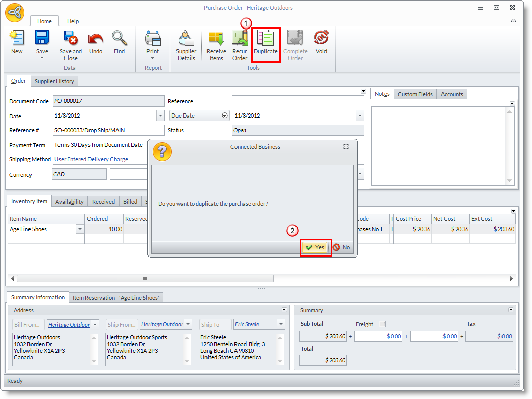Click Save and Close icon
This screenshot has width=532, height=399.
point(70,45)
